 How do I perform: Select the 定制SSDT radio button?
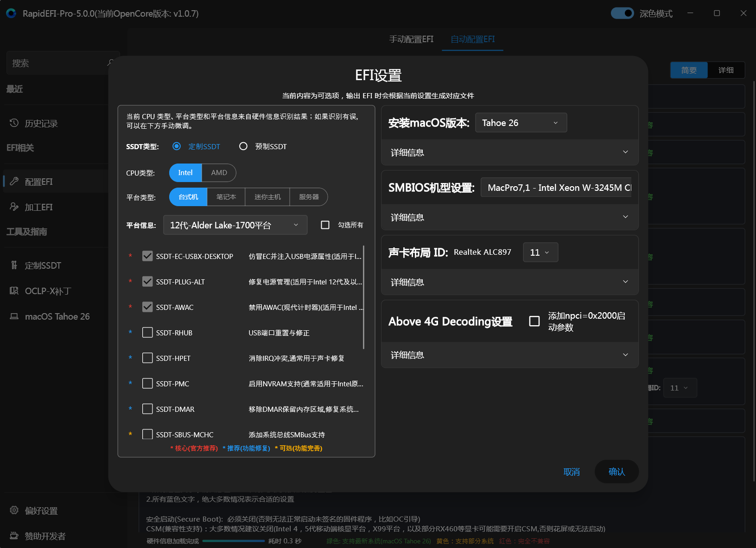pyautogui.click(x=177, y=146)
